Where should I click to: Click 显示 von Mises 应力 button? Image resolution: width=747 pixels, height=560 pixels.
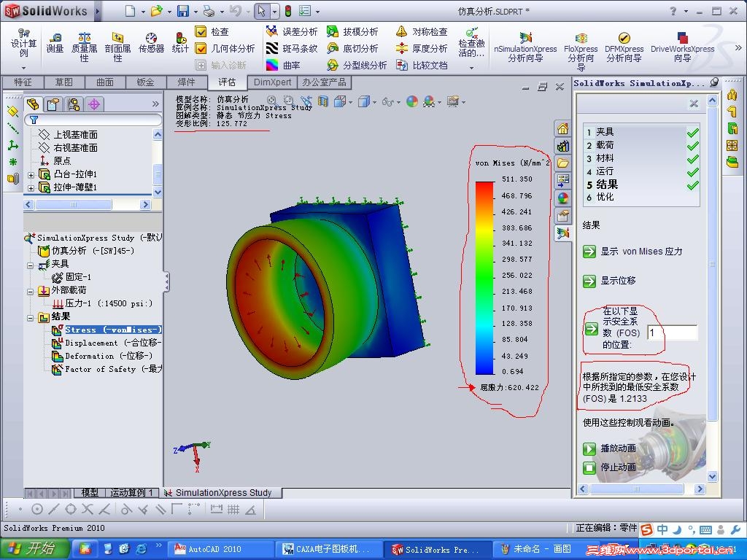pos(589,252)
